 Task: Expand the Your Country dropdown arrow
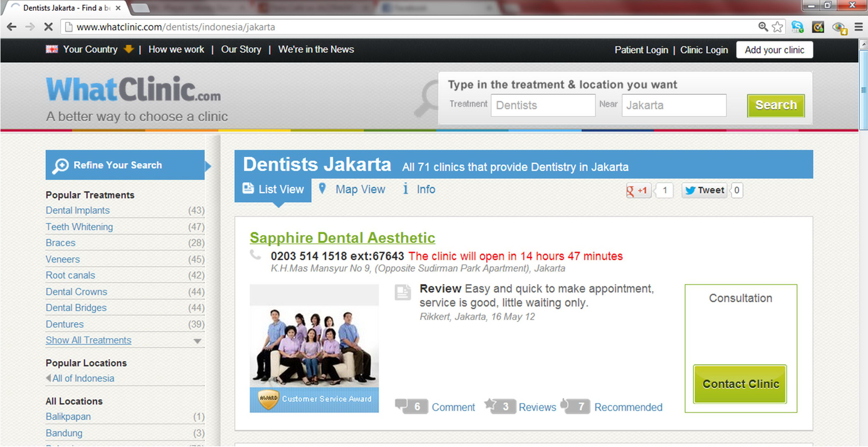129,49
